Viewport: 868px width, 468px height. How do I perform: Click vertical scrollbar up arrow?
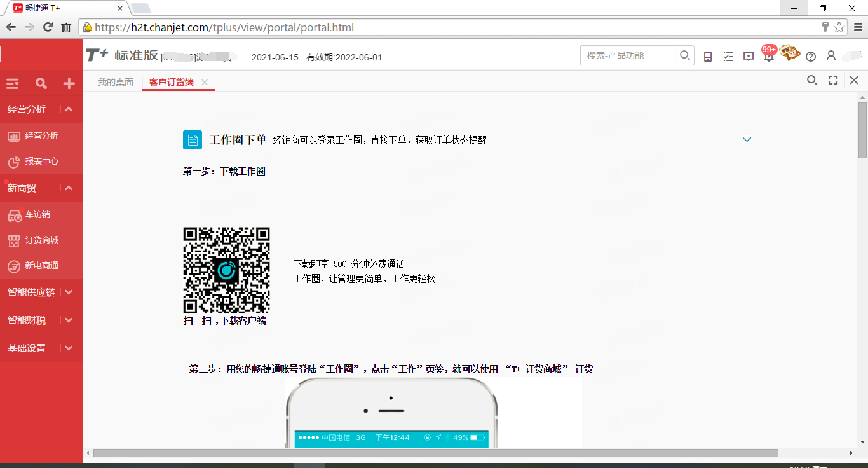[x=862, y=97]
